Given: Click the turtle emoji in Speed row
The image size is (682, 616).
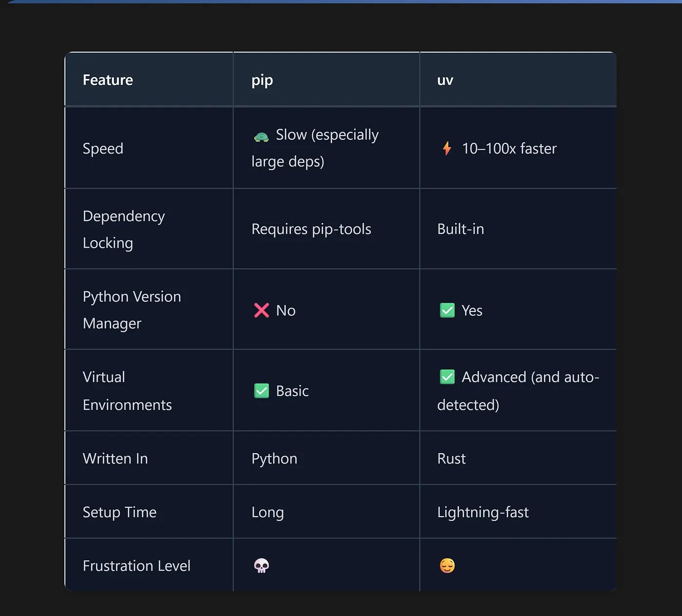Looking at the screenshot, I should coord(261,137).
